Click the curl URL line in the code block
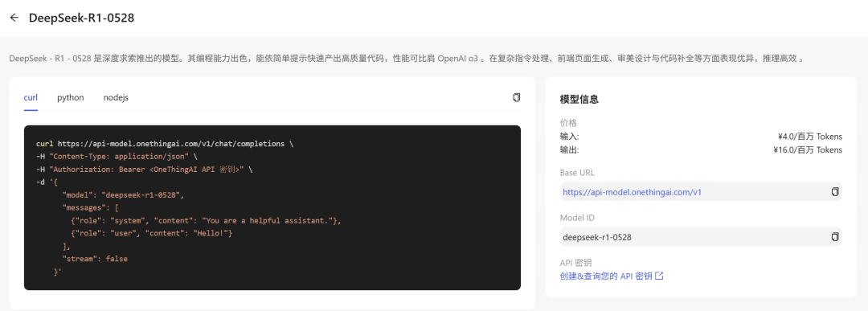This screenshot has height=311, width=868. pyautogui.click(x=165, y=144)
